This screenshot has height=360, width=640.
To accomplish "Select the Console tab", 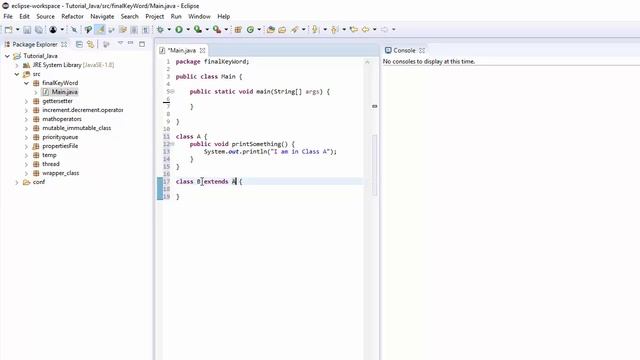I will 404,50.
